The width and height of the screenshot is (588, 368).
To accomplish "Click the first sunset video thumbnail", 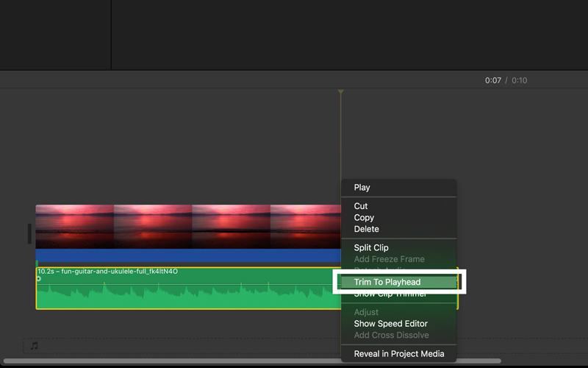I will pos(75,227).
